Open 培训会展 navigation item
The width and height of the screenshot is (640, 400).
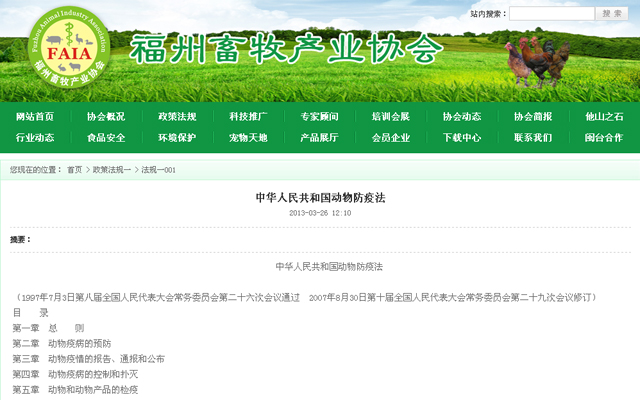tap(390, 116)
